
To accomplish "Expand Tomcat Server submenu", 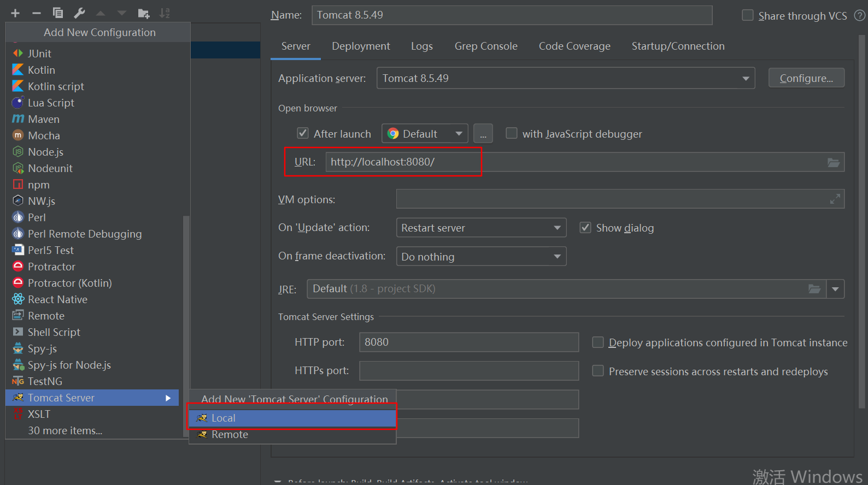I will coord(93,398).
